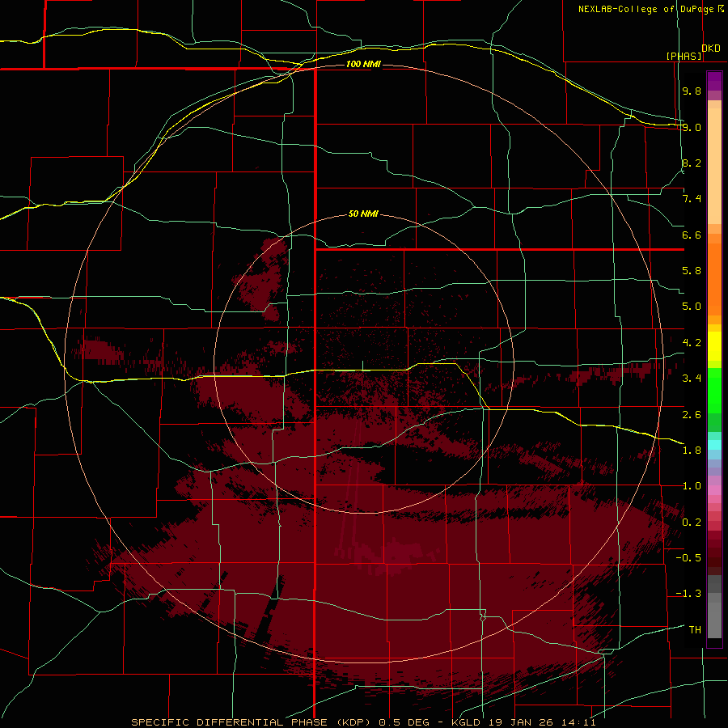Click the KGLD station identifier in caption
The height and width of the screenshot is (728, 728).
467,722
